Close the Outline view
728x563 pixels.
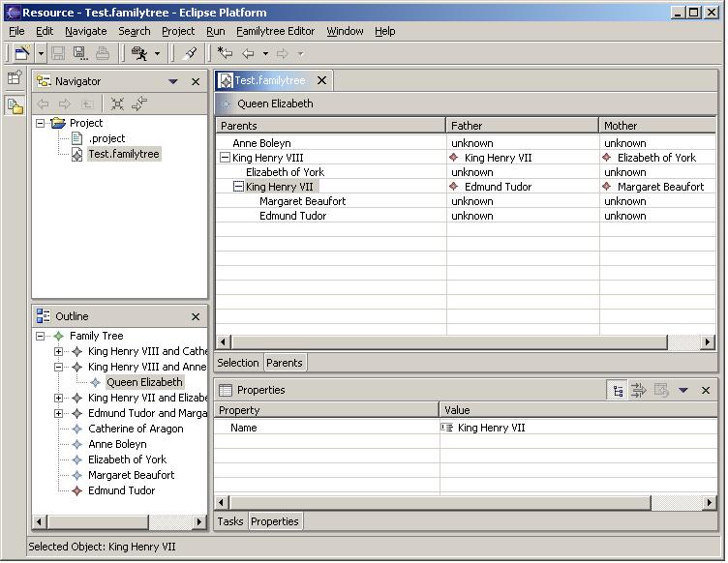click(x=196, y=316)
